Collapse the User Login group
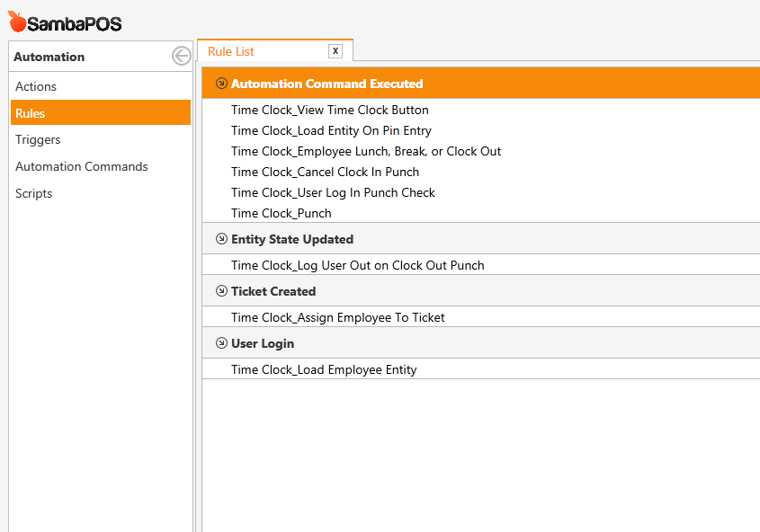This screenshot has width=760, height=532. pos(221,343)
